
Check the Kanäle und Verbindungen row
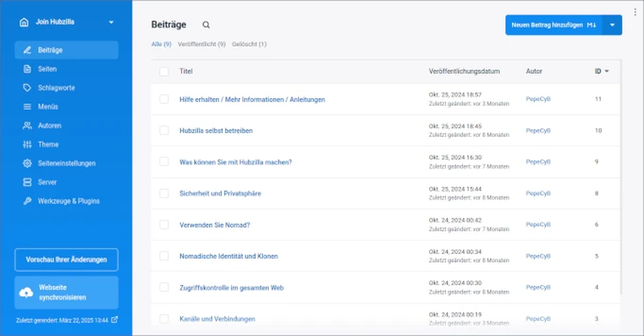click(x=164, y=319)
